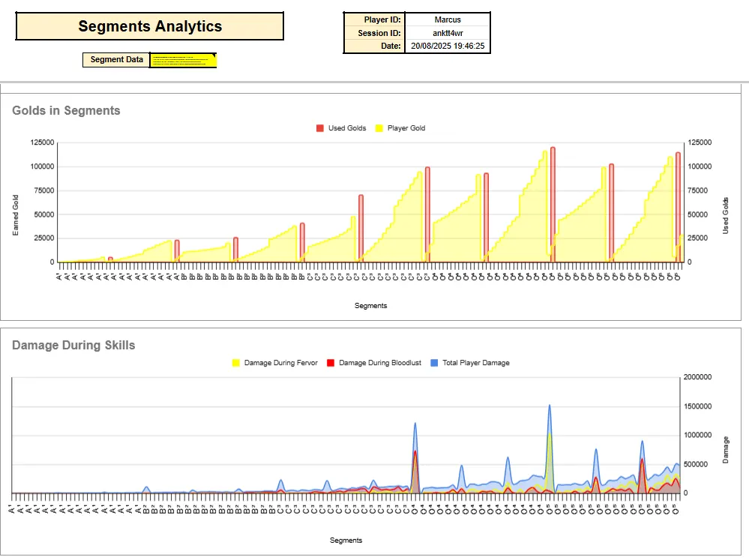Click the Segment Data label cell
Viewport: 749px width, 560px height.
click(116, 60)
